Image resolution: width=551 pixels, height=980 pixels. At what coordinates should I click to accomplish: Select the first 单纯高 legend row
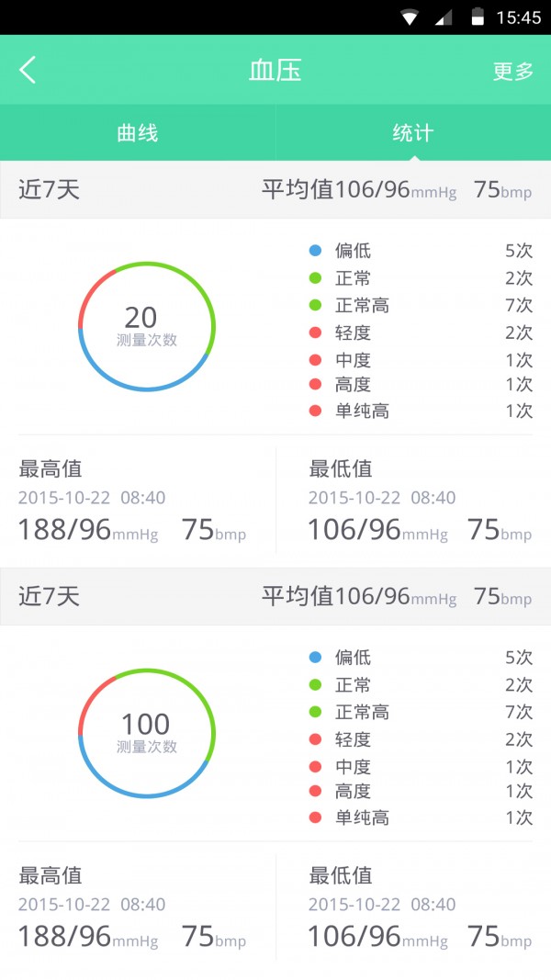point(421,411)
